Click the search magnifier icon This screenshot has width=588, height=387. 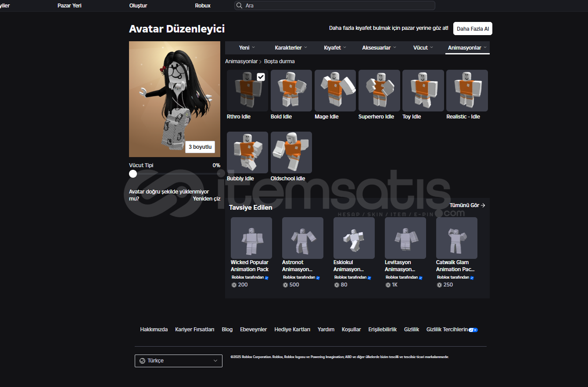(239, 6)
